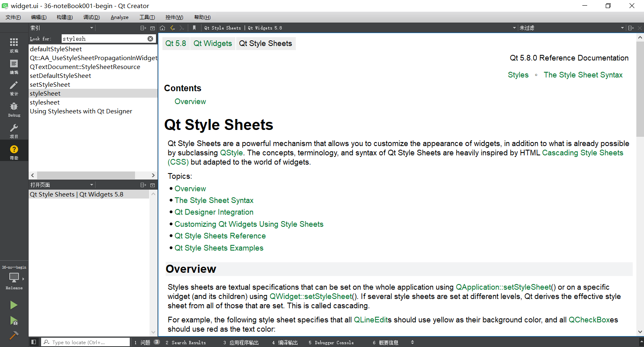Select the Help mode question mark icon
Screen dimensions: 644x347
(14, 151)
